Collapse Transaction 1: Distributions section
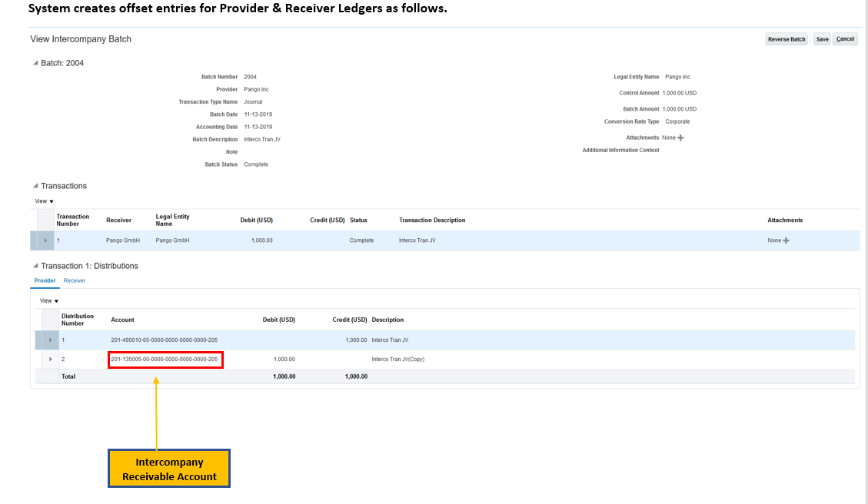The height and width of the screenshot is (504, 868). coord(35,266)
